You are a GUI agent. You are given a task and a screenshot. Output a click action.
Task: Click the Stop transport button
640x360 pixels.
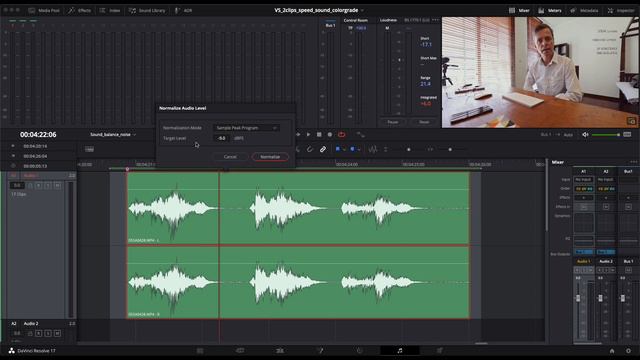(319, 134)
